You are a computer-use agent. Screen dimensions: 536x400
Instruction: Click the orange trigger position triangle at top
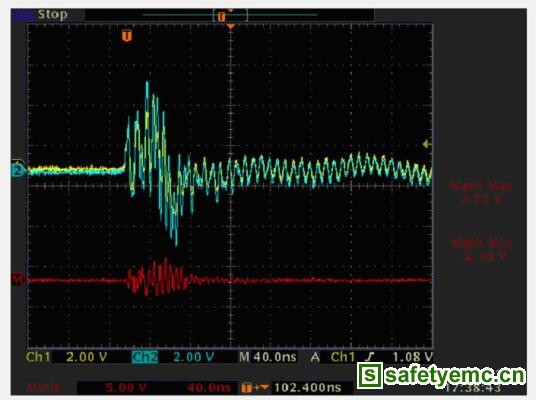(231, 27)
